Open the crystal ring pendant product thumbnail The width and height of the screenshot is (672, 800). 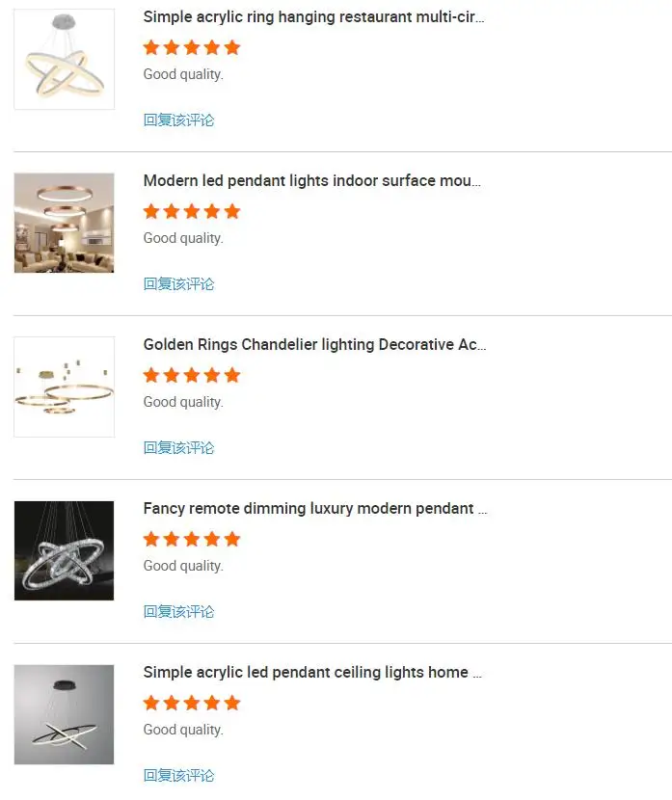(x=64, y=550)
